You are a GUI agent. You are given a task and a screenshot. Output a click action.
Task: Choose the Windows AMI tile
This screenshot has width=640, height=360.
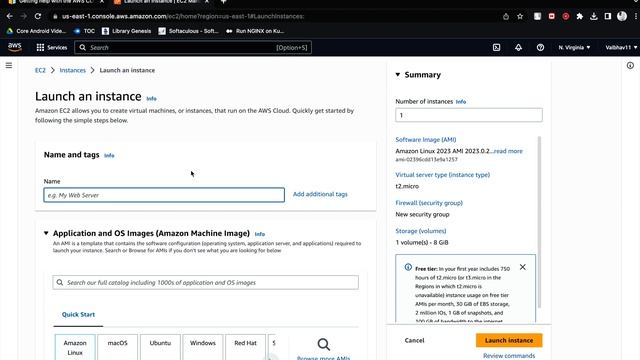click(x=203, y=347)
